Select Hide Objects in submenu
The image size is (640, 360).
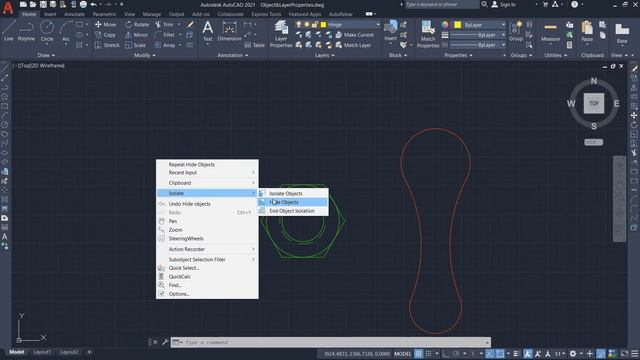(293, 202)
